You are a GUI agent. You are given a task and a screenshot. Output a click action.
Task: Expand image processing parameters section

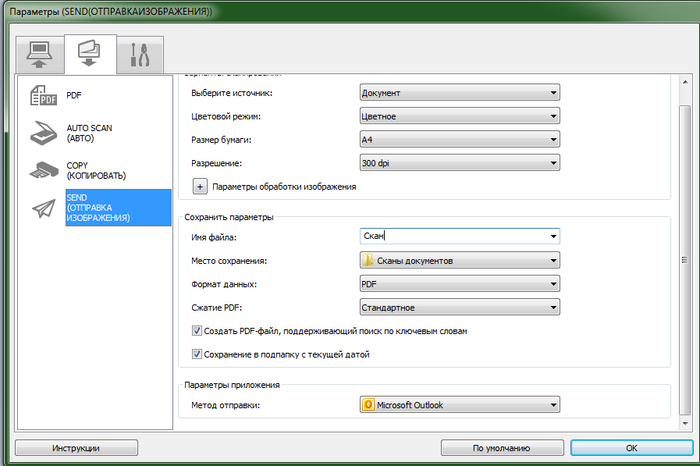pyautogui.click(x=199, y=186)
